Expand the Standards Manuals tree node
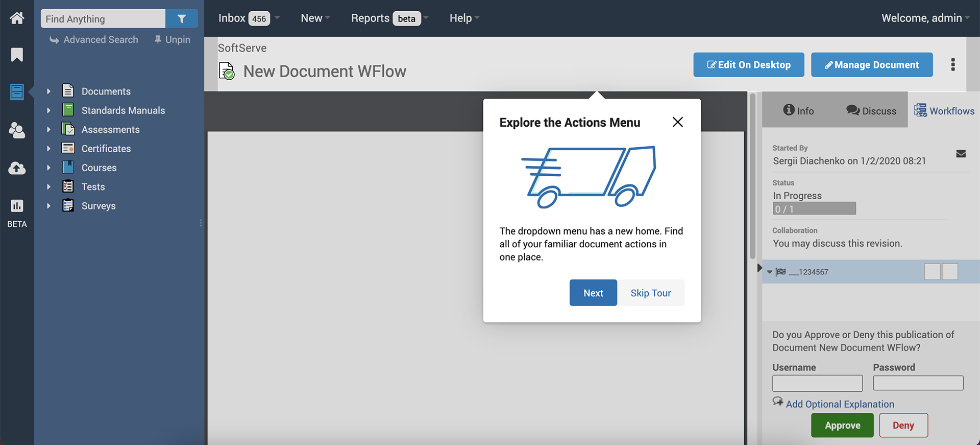Viewport: 980px width, 445px height. [48, 110]
